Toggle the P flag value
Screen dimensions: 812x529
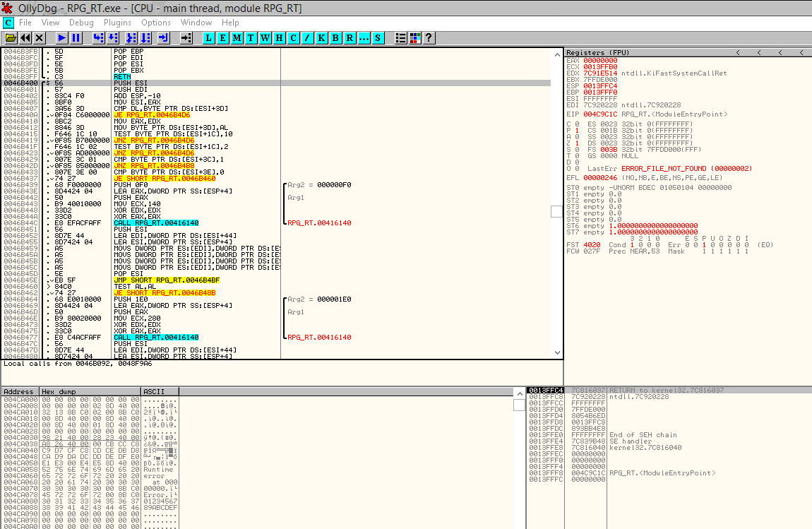[x=577, y=131]
